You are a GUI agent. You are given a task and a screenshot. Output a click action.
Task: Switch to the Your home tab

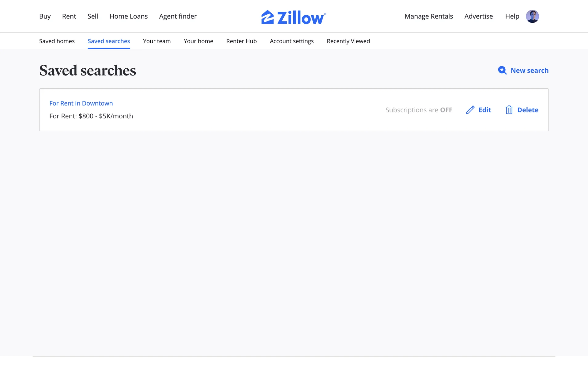click(x=198, y=41)
